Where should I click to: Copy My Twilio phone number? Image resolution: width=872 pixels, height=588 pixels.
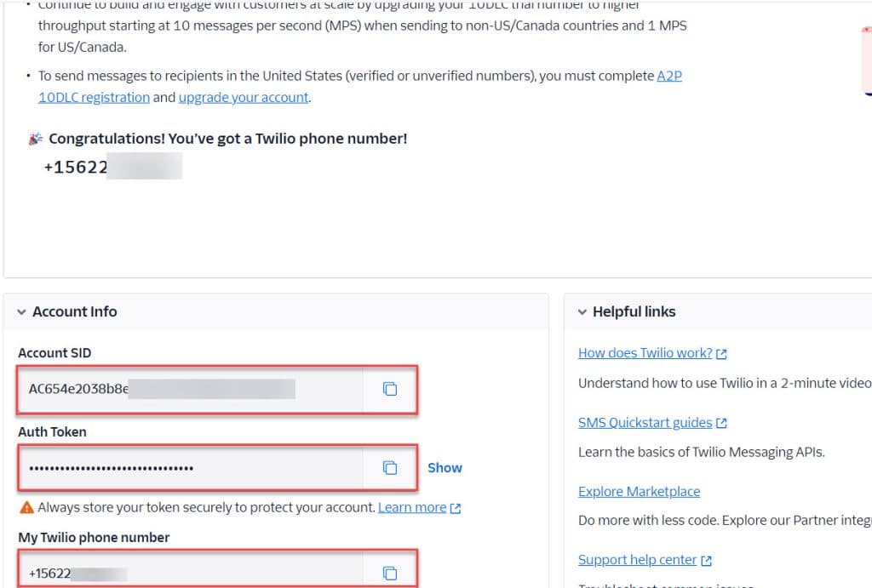coord(390,573)
